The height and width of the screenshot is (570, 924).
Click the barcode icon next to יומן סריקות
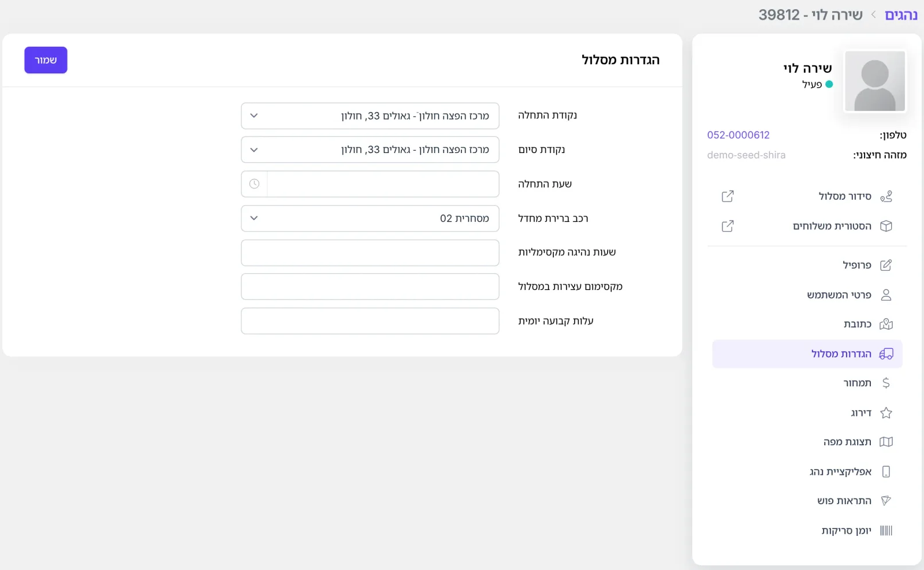[886, 530]
